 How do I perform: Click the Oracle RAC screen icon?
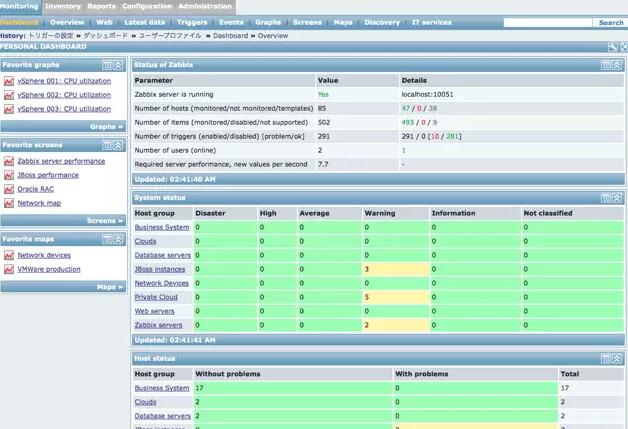[9, 189]
